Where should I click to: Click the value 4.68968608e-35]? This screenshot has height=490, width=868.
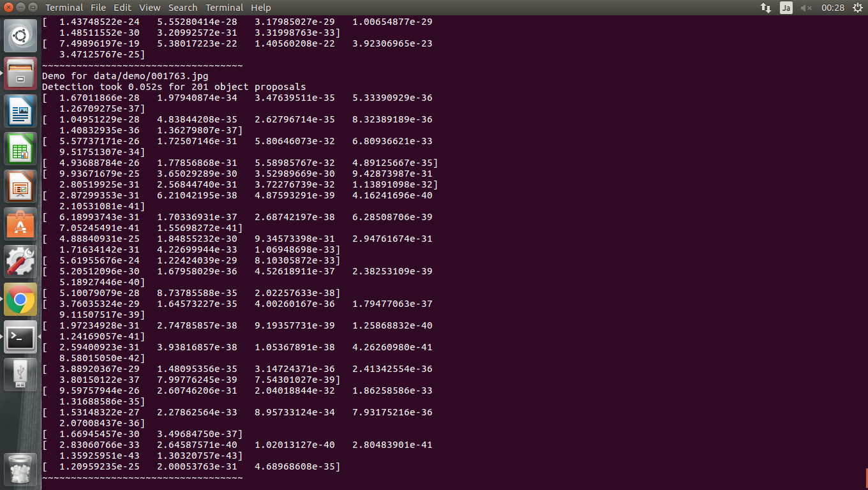(x=297, y=466)
